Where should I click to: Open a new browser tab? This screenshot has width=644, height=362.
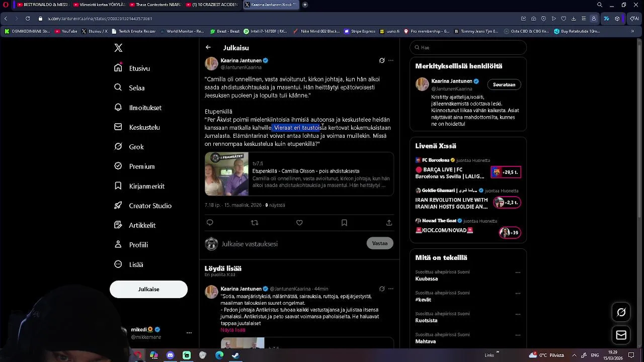(x=305, y=5)
